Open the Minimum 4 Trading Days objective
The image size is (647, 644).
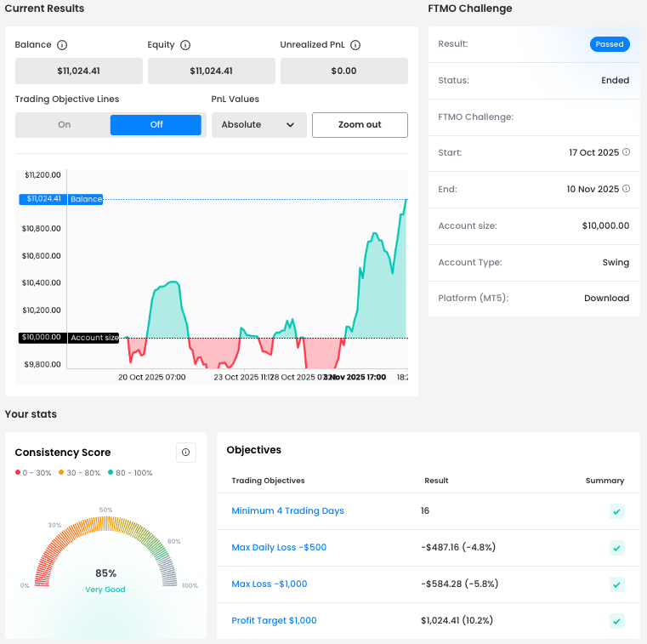pos(287,510)
